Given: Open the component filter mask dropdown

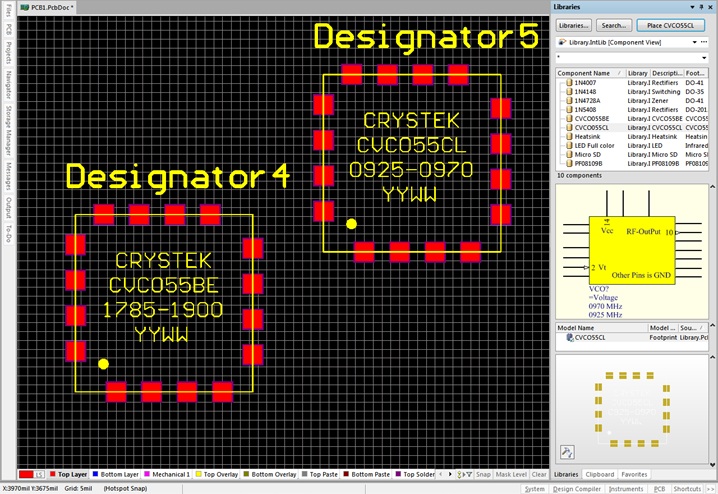Looking at the screenshot, I should click(704, 58).
